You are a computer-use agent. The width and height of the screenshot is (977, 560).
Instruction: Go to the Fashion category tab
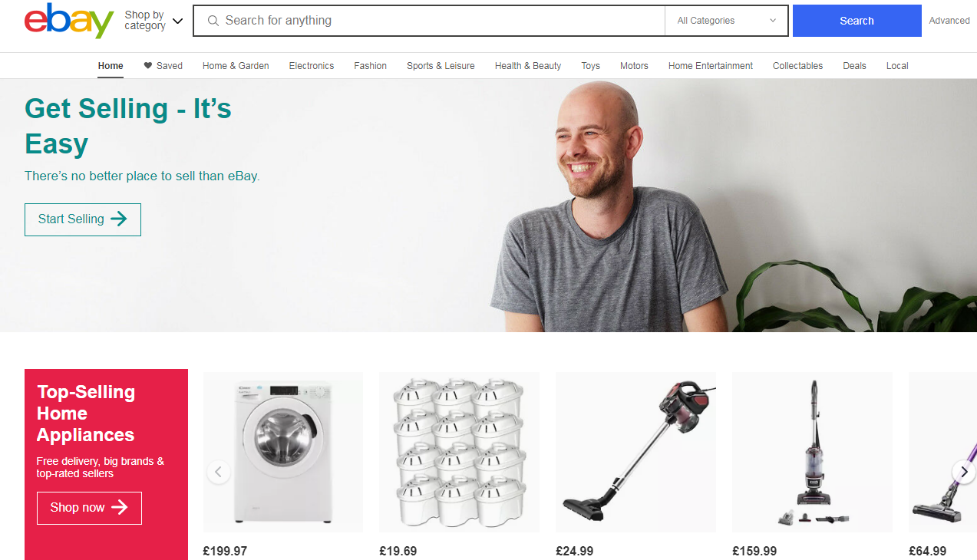point(371,66)
